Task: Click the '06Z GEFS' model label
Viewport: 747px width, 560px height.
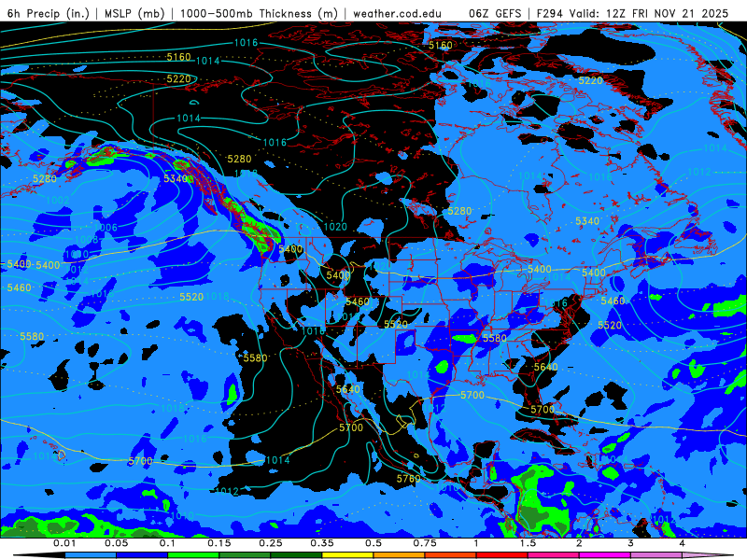Action: [x=496, y=13]
